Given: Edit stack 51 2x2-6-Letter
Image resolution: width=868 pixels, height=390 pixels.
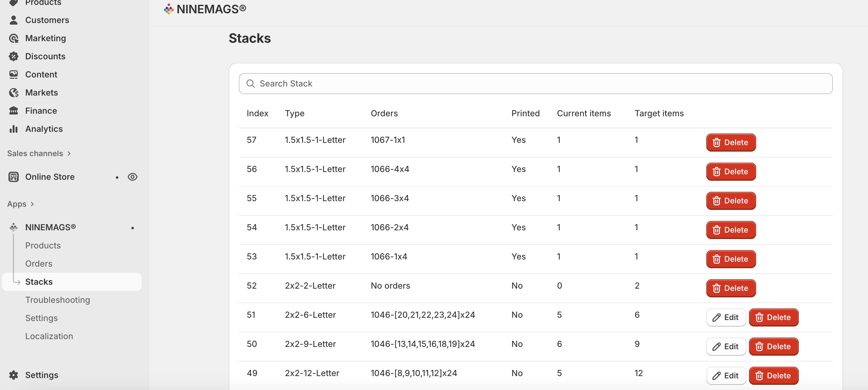Looking at the screenshot, I should [726, 317].
